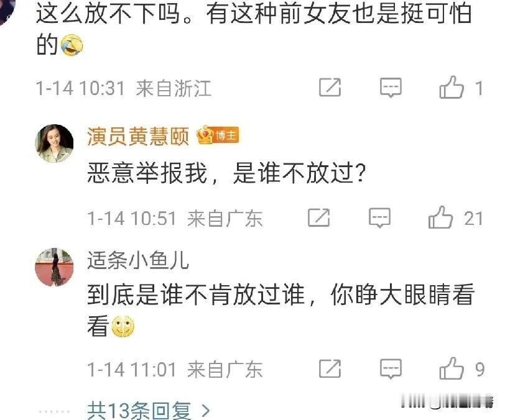Open the username 演员黄慧颐
This screenshot has height=420, width=505.
[138, 136]
